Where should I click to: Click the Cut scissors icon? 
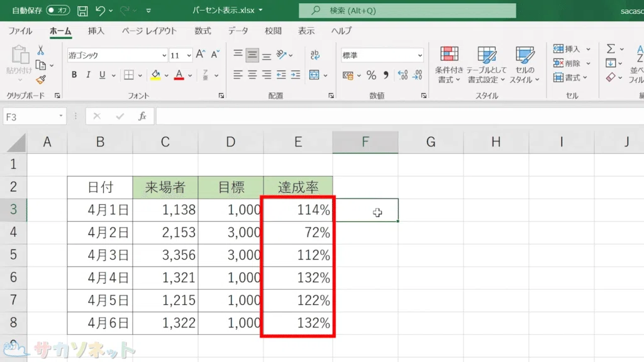[x=40, y=50]
